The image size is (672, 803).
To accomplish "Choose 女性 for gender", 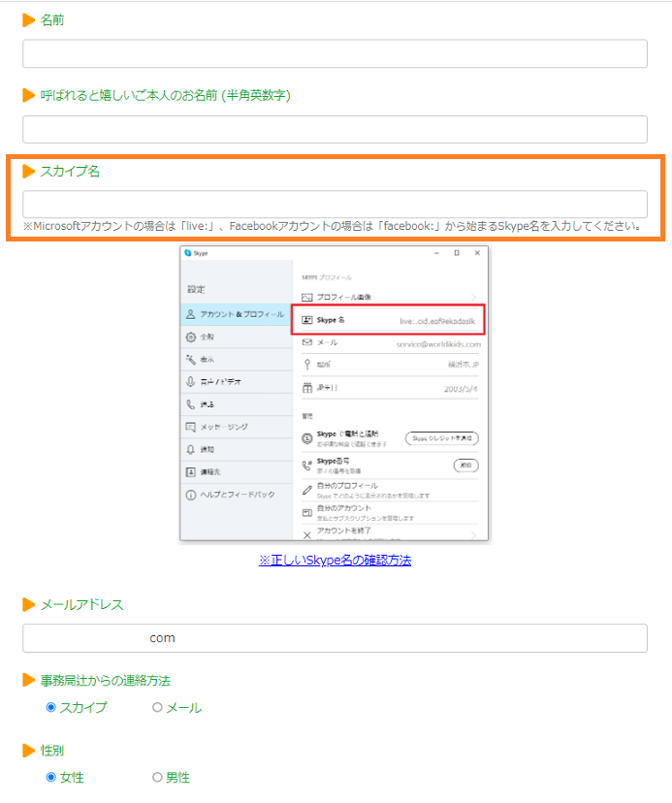I will coord(50,777).
